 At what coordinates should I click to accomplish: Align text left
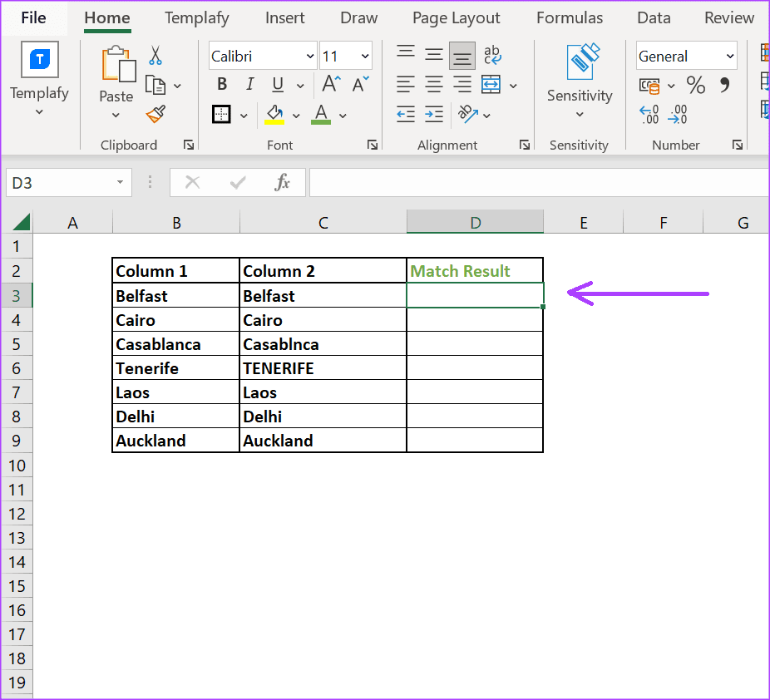(x=406, y=85)
